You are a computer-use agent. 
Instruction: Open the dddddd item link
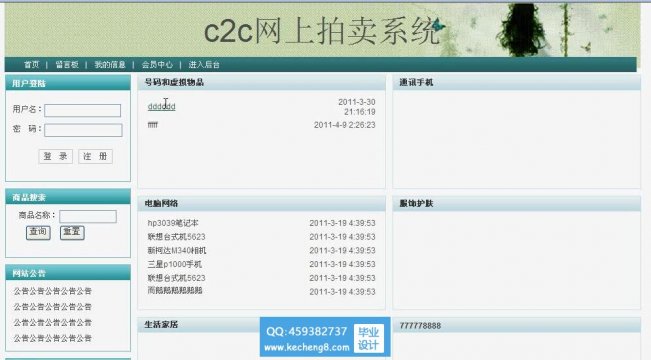click(x=162, y=107)
